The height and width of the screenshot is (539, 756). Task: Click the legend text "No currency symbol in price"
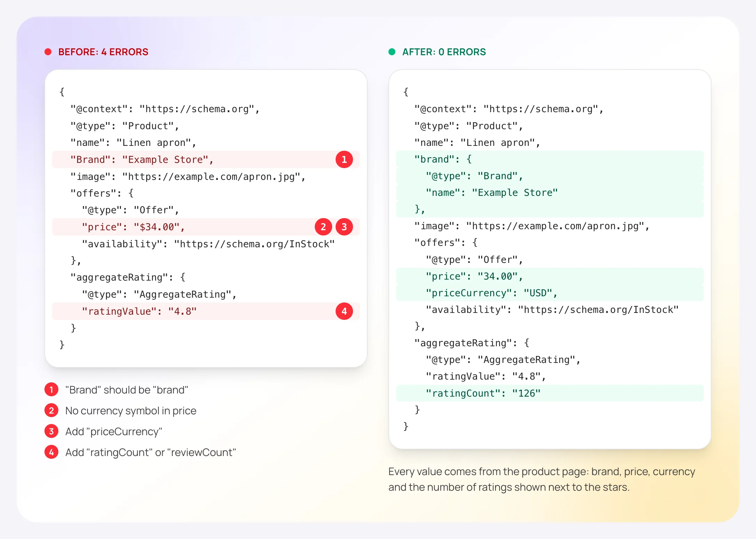point(131,411)
